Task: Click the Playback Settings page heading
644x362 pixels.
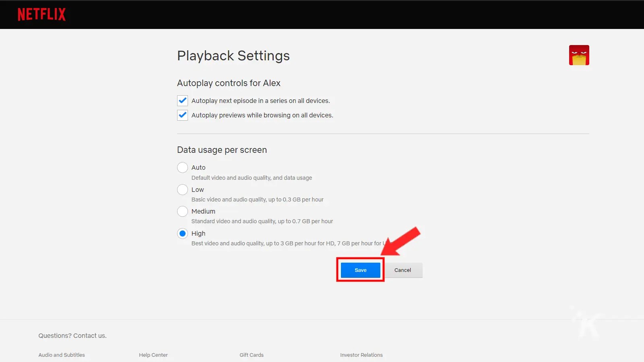Action: [233, 56]
